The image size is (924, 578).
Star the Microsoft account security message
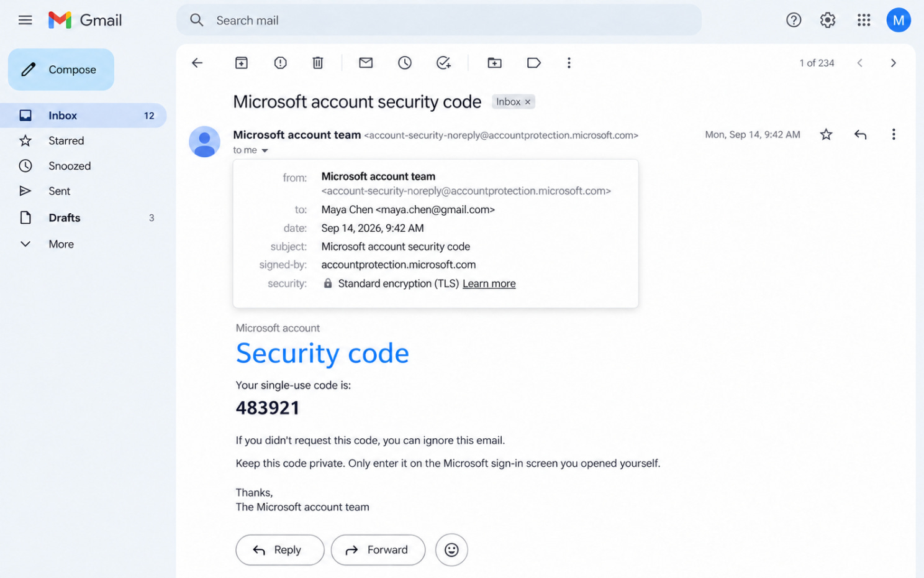coord(826,134)
